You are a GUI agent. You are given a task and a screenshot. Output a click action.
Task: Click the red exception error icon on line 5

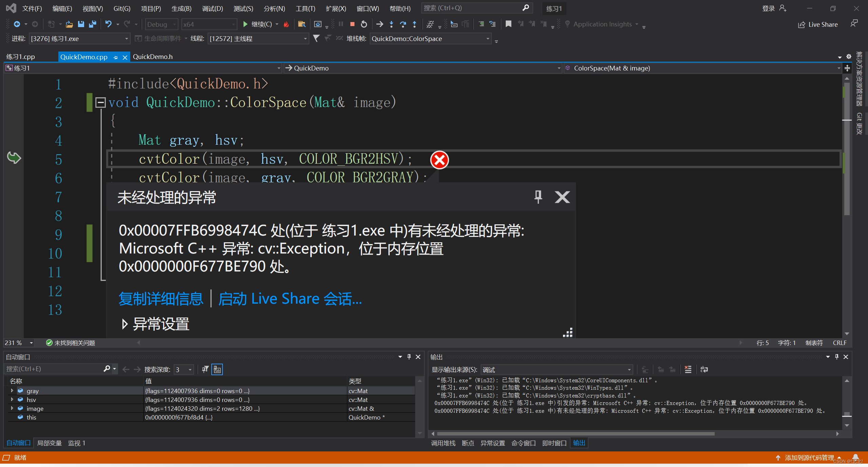pyautogui.click(x=439, y=160)
